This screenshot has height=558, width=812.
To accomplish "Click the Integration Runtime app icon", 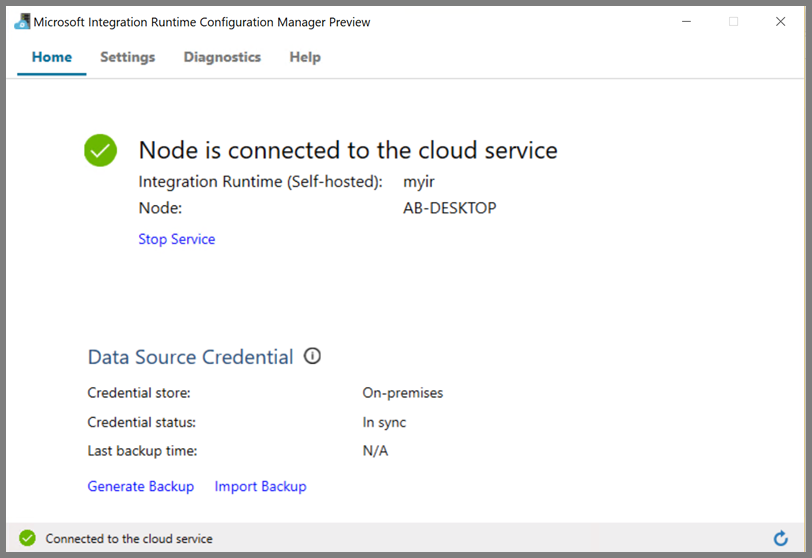I will (22, 21).
